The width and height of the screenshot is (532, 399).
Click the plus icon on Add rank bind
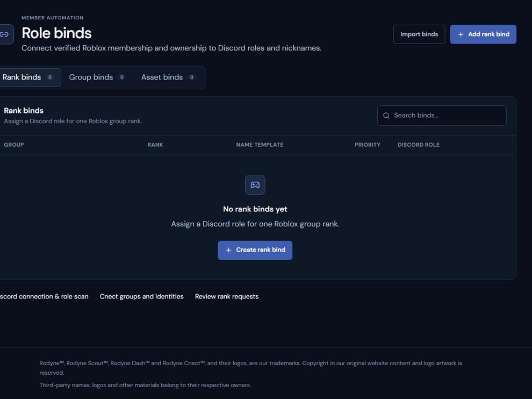[x=461, y=34]
